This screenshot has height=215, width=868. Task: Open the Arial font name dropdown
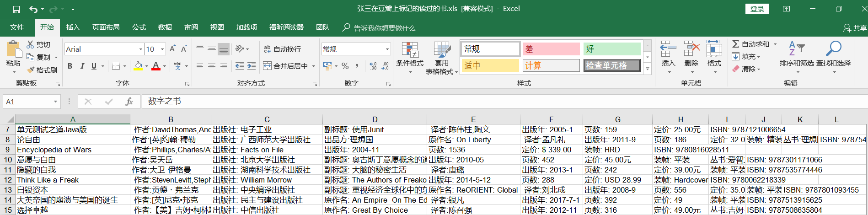pyautogui.click(x=140, y=49)
